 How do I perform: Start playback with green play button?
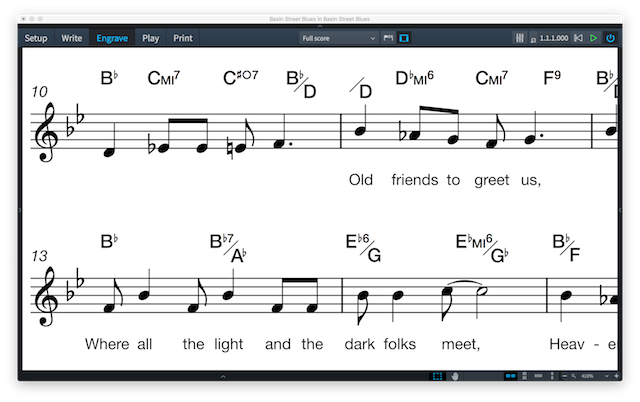[x=593, y=38]
